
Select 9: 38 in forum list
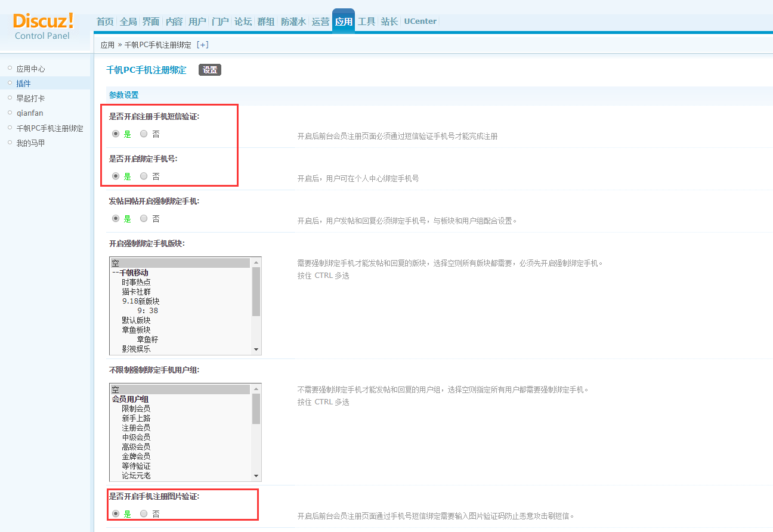pyautogui.click(x=180, y=311)
